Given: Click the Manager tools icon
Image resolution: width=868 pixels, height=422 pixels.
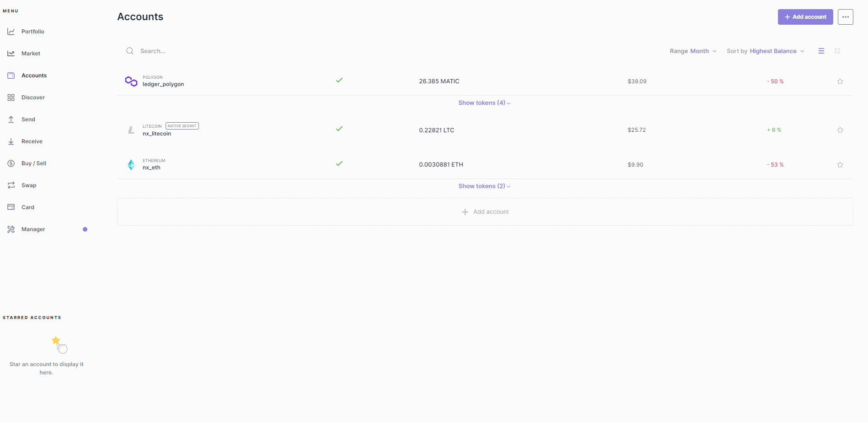Looking at the screenshot, I should [x=11, y=229].
